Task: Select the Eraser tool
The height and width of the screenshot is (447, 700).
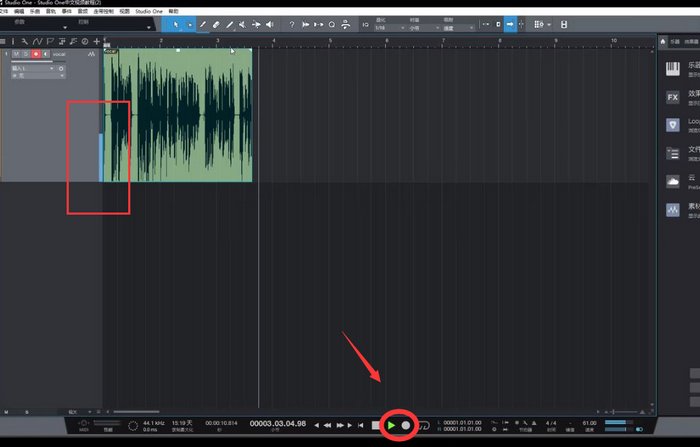Action: [216, 23]
